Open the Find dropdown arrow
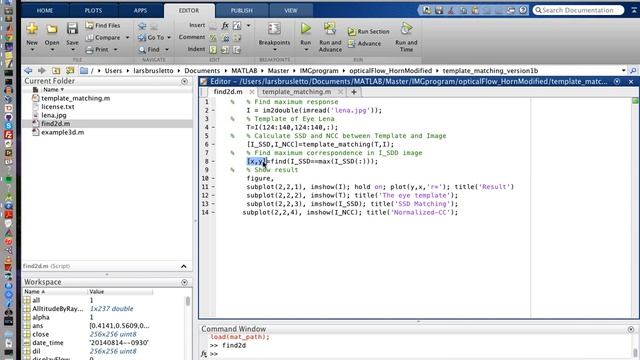The image size is (640, 360). tap(167, 50)
